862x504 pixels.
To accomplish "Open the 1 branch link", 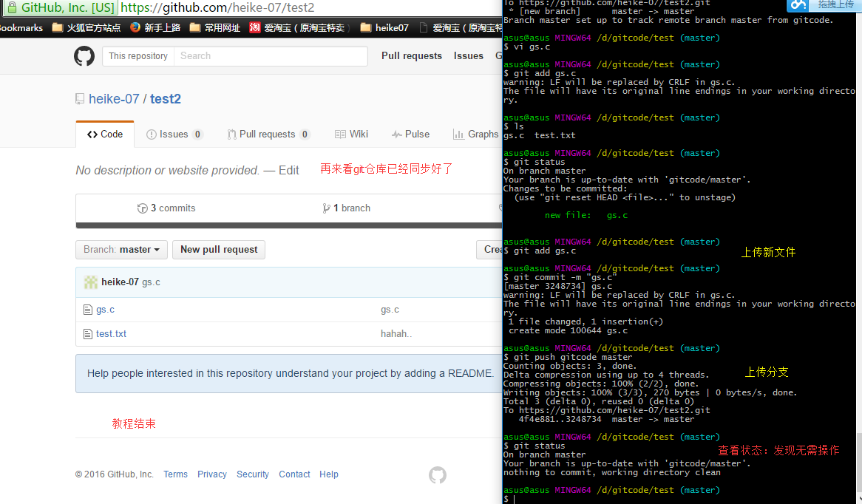I will point(346,208).
